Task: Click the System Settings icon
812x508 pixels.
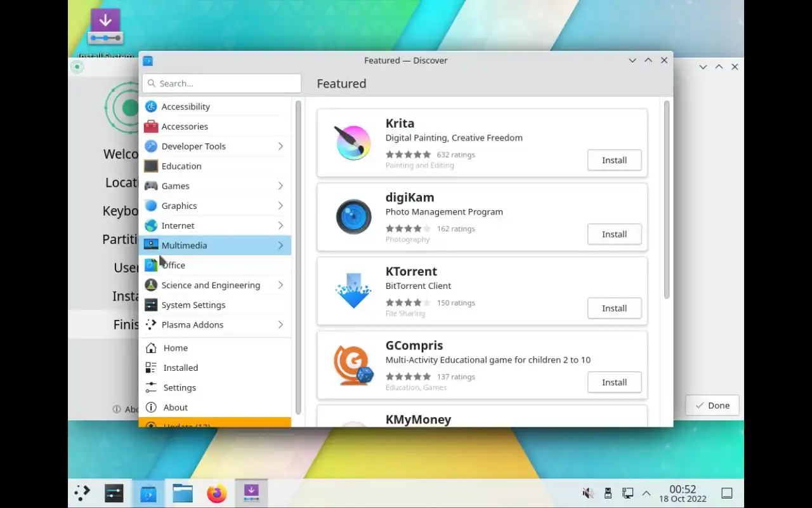Action: coord(151,305)
